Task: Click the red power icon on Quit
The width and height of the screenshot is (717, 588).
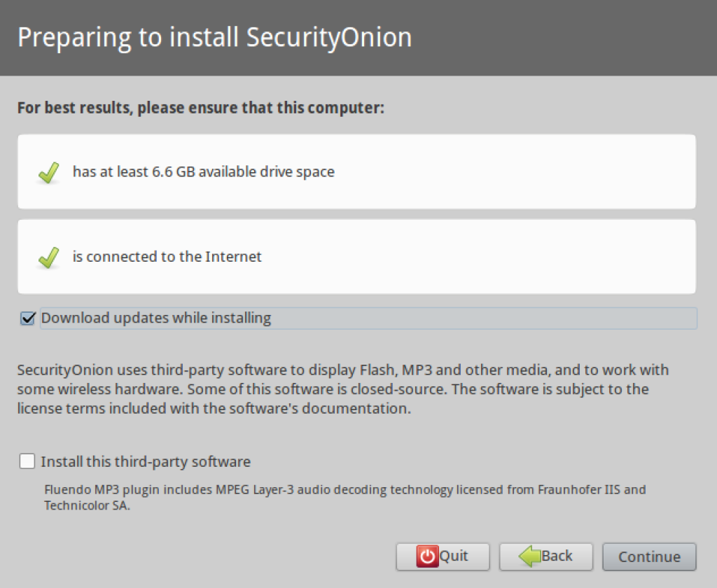Action: (x=426, y=556)
